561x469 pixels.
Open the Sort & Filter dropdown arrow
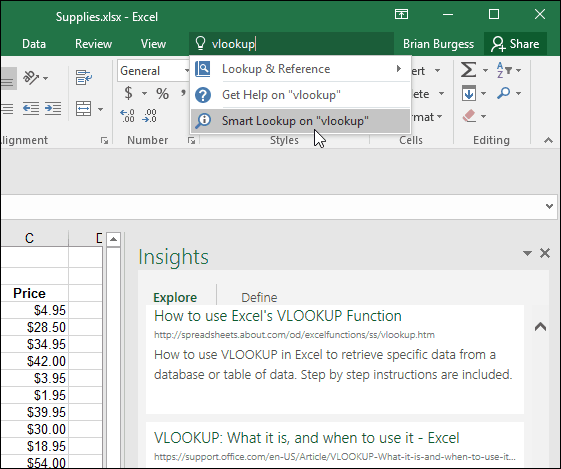(518, 70)
